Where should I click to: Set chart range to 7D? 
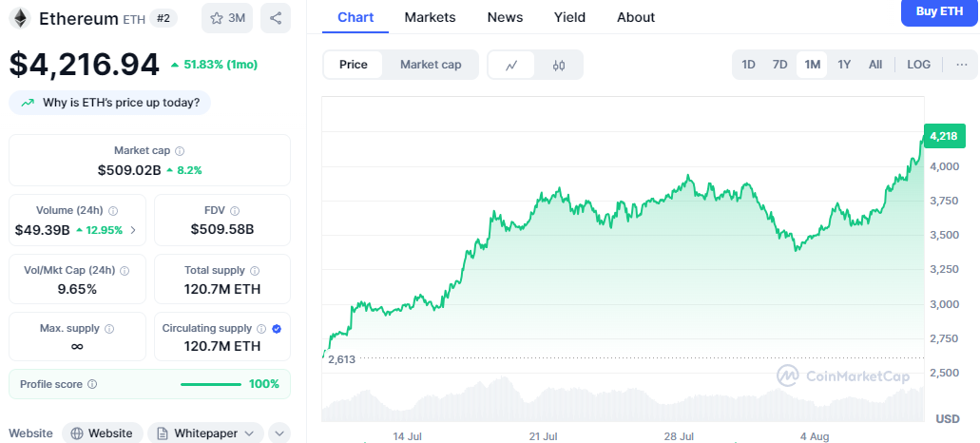click(780, 65)
